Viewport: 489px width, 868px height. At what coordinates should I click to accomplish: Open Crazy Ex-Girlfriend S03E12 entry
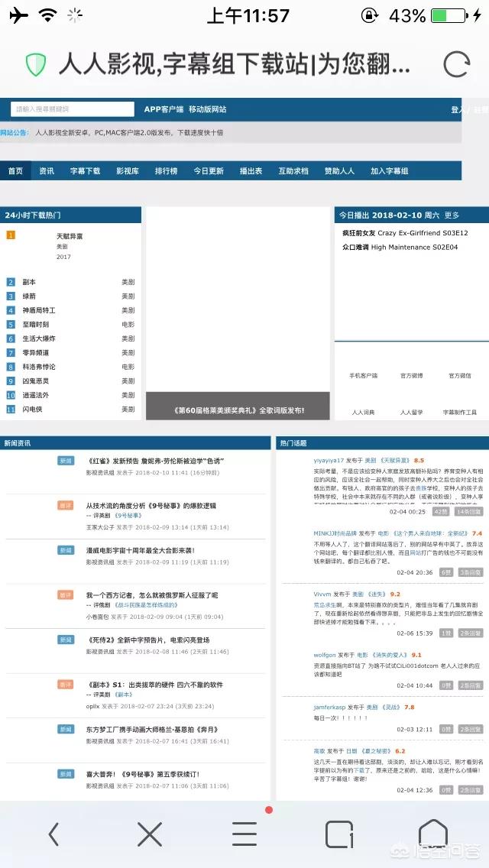point(406,233)
